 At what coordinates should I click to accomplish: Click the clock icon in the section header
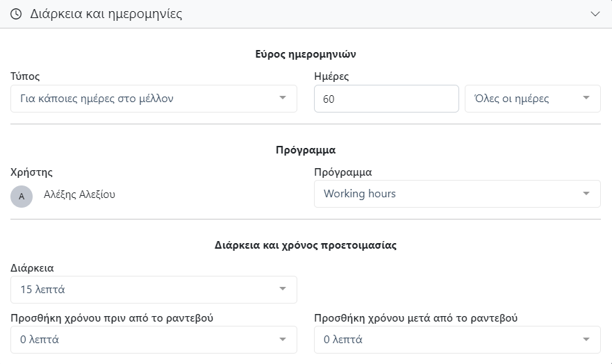pos(16,14)
